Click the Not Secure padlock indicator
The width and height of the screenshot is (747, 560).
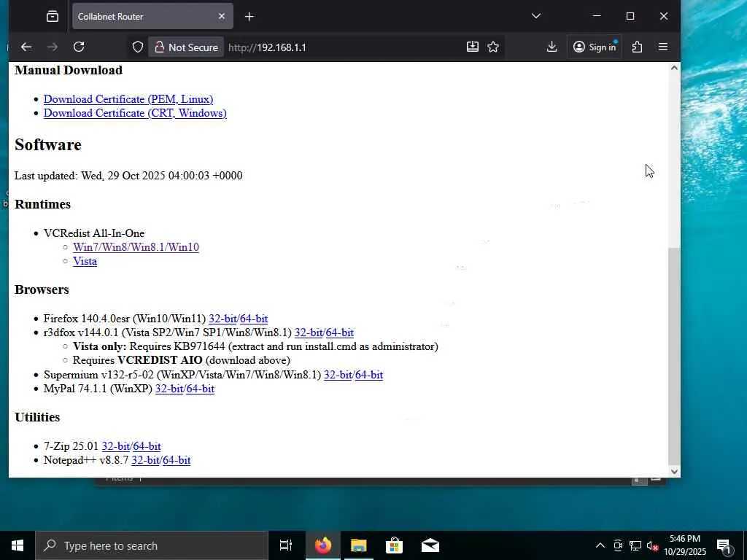tap(186, 47)
